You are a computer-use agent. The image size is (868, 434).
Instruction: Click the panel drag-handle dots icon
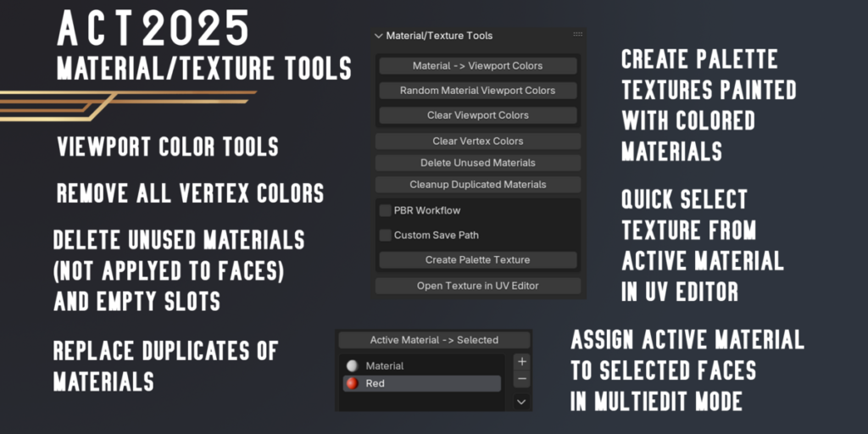tap(578, 35)
